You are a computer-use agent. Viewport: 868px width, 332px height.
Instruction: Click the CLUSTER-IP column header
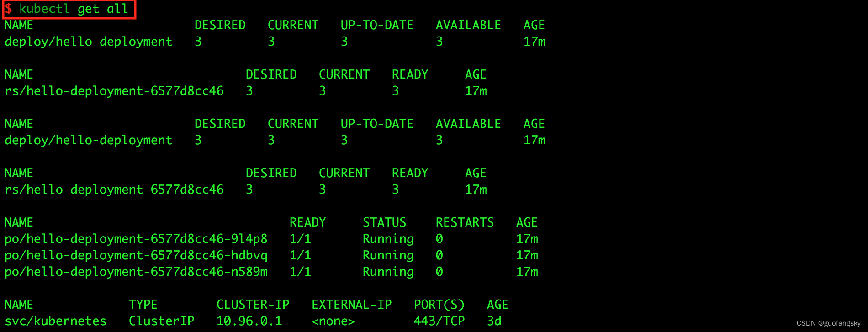tap(253, 305)
